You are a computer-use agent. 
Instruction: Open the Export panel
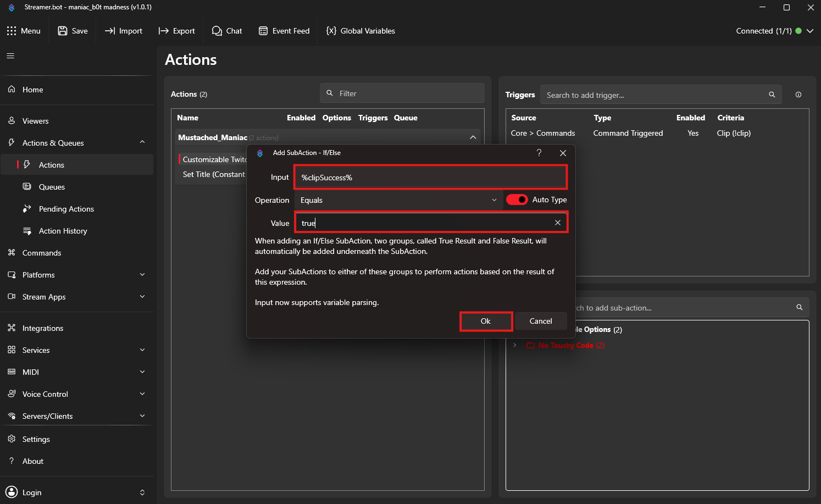[x=176, y=31]
